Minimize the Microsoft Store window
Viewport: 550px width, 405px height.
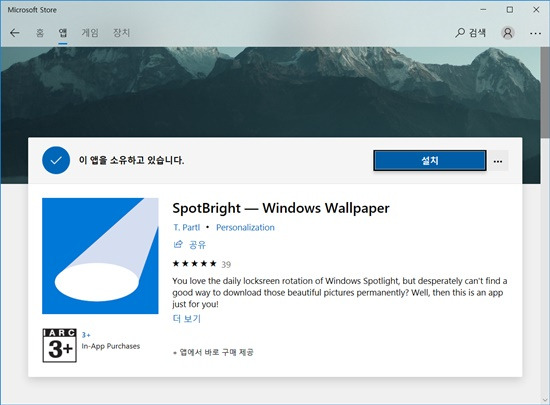point(483,10)
